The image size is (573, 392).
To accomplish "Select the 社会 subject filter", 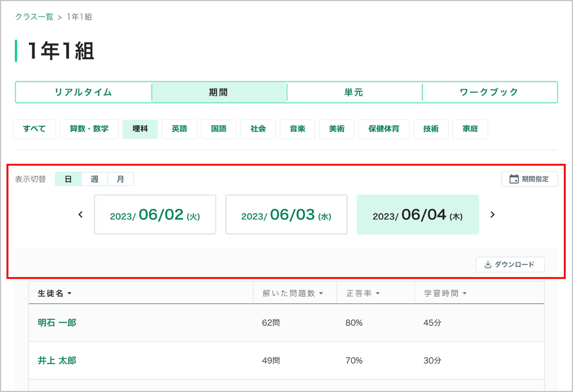I will [258, 129].
